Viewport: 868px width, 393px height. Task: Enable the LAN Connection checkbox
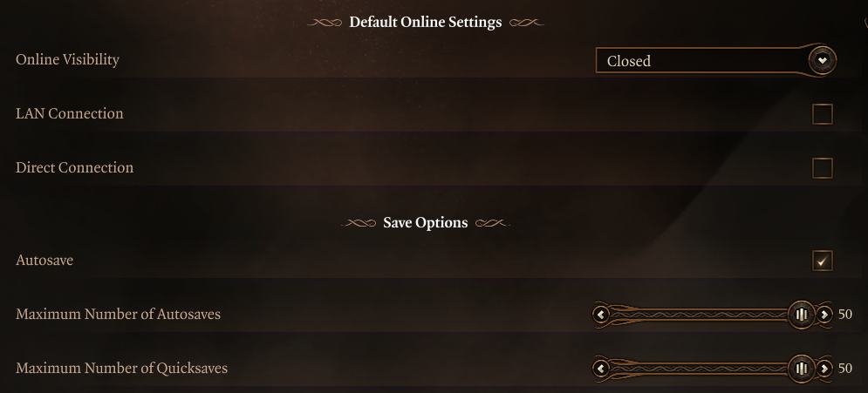tap(822, 114)
